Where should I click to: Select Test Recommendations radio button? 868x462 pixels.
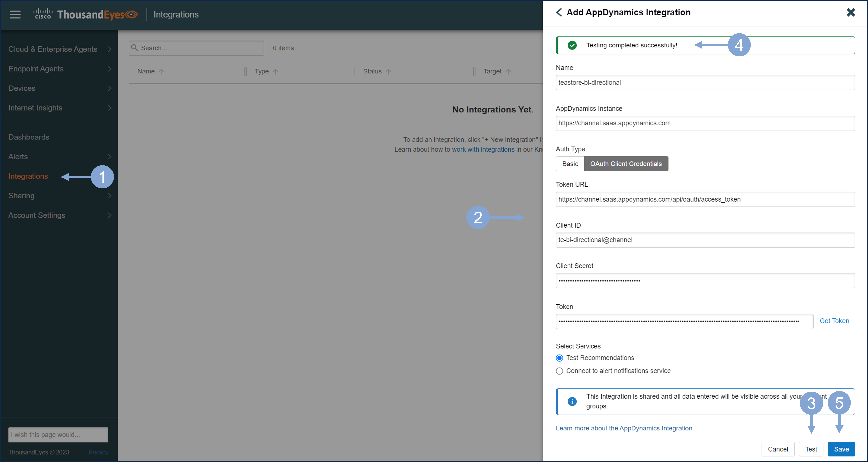[559, 358]
